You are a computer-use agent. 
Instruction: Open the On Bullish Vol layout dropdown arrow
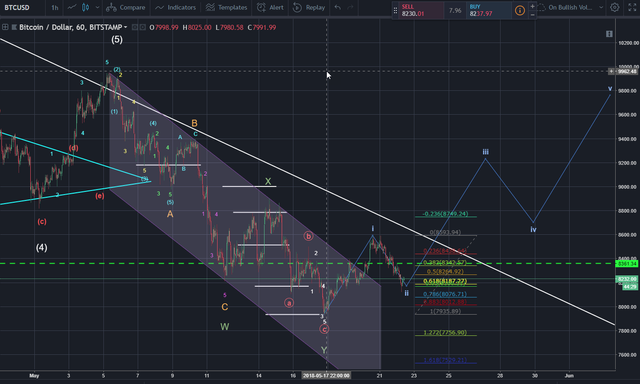(601, 7)
